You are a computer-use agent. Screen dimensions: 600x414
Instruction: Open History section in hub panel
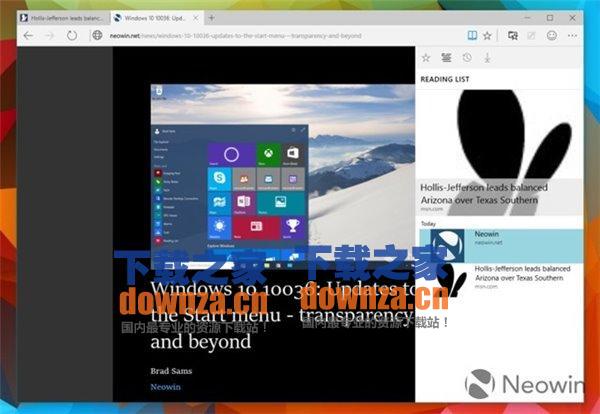click(x=466, y=58)
